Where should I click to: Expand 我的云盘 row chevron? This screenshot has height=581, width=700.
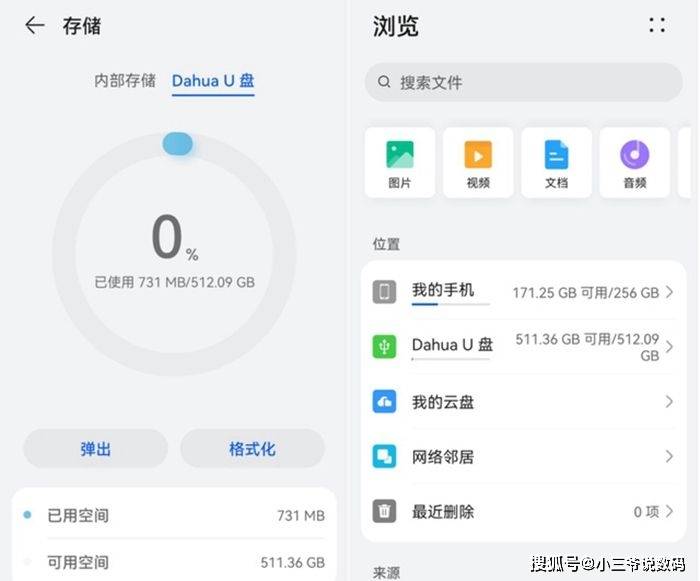(x=669, y=401)
